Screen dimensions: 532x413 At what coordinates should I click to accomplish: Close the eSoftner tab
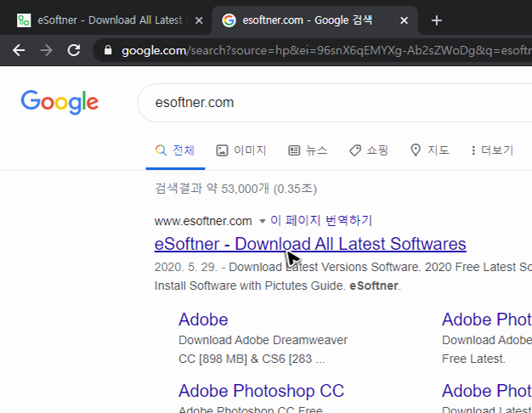point(199,20)
